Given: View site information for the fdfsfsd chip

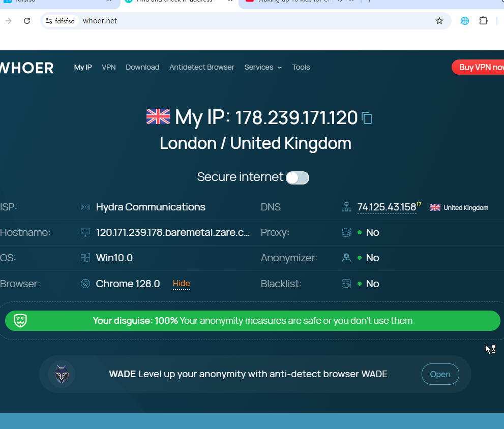Looking at the screenshot, I should 60,21.
